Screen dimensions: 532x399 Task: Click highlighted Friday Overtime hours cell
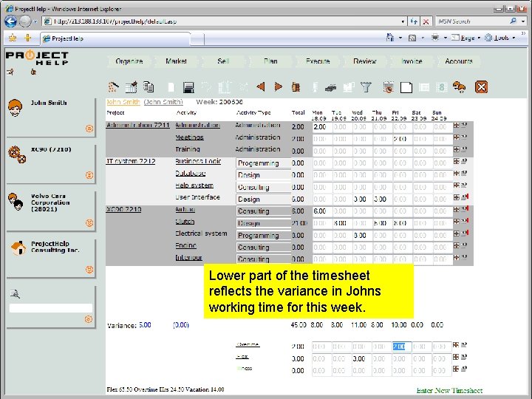coord(402,347)
